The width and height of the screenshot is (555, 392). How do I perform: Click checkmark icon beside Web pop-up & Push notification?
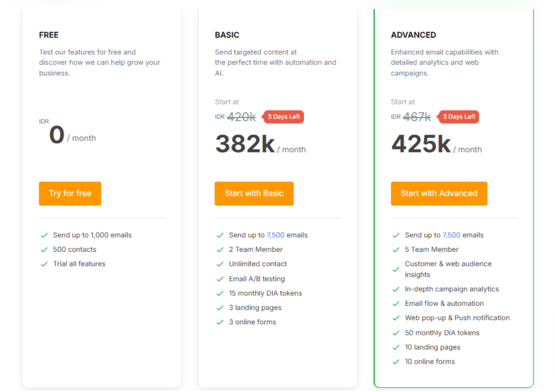tap(396, 318)
